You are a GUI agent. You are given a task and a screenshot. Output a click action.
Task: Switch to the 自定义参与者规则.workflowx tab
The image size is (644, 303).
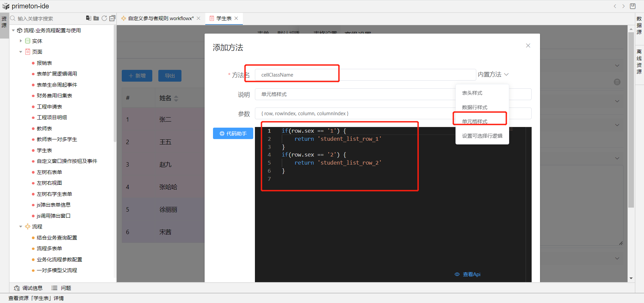(161, 18)
